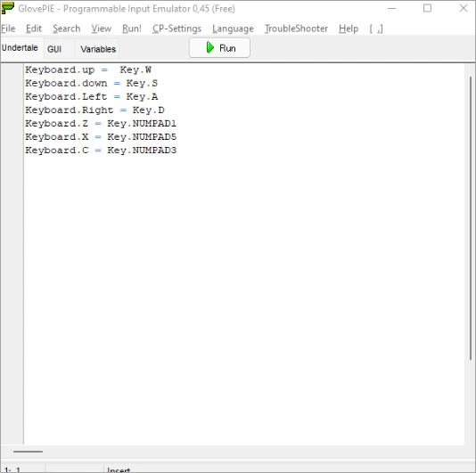Click the bracket menu item after Help
476x473 pixels.
pos(376,29)
